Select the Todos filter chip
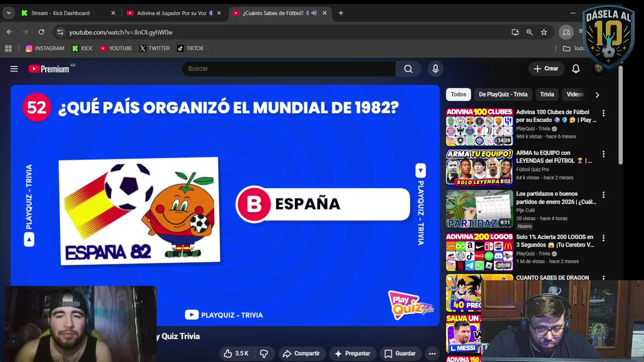 coord(458,95)
